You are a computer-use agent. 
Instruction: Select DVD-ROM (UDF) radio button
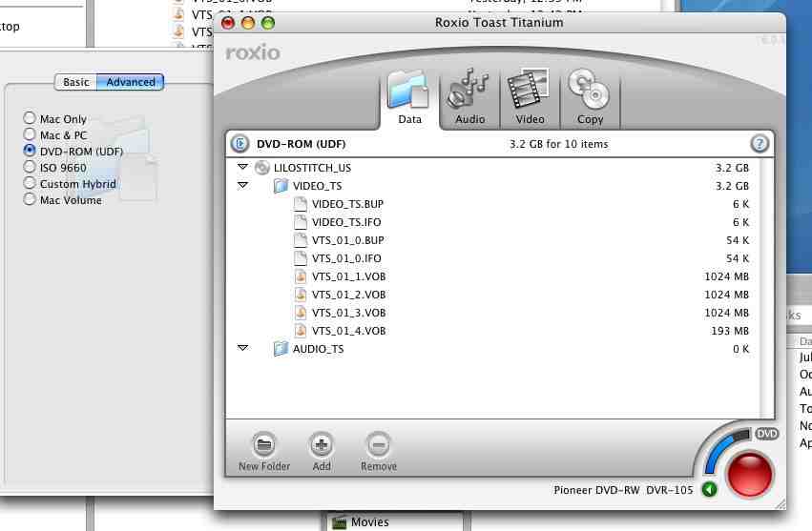(30, 151)
